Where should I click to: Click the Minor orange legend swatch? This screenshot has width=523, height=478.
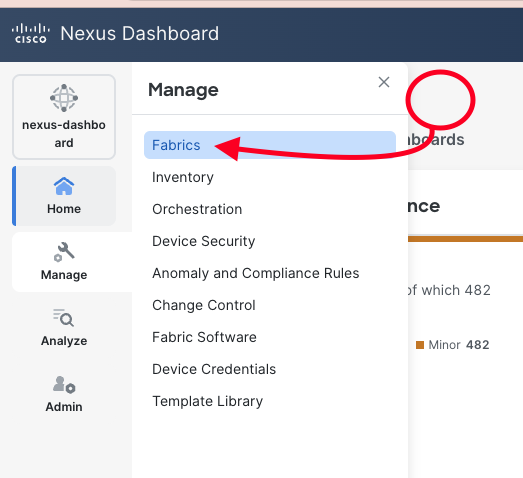pos(420,345)
